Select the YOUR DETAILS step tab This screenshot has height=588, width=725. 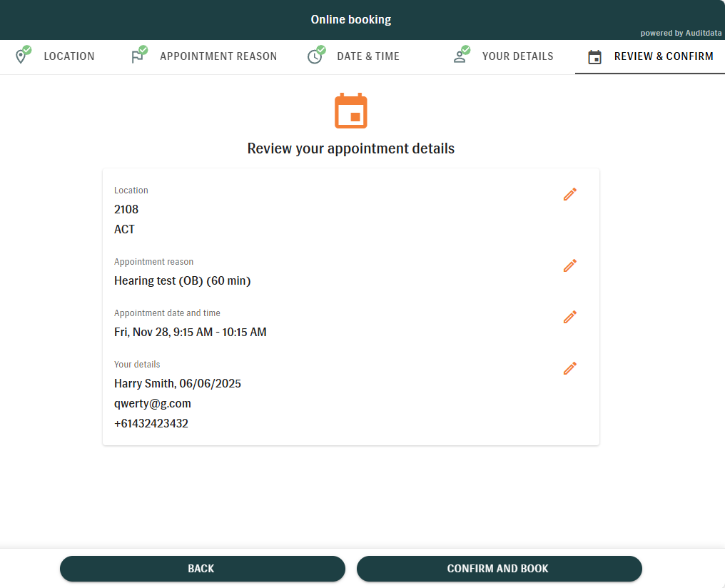[x=517, y=56]
